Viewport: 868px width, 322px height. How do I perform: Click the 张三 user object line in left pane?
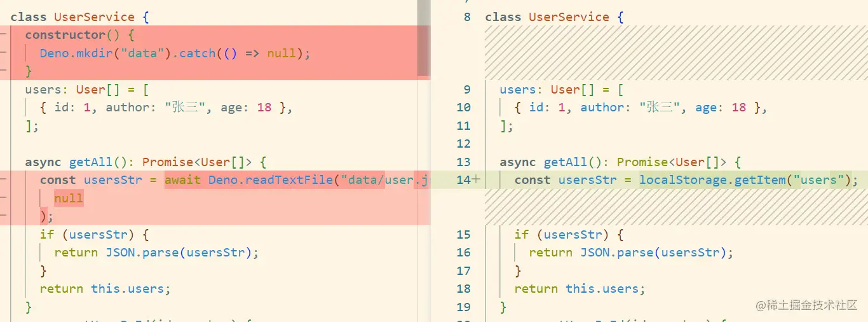tap(166, 108)
